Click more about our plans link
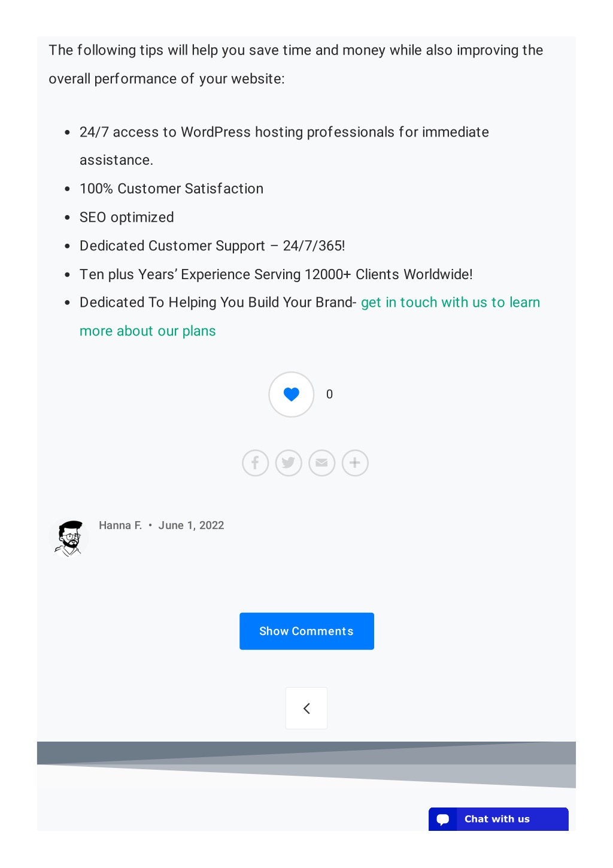 pos(148,331)
